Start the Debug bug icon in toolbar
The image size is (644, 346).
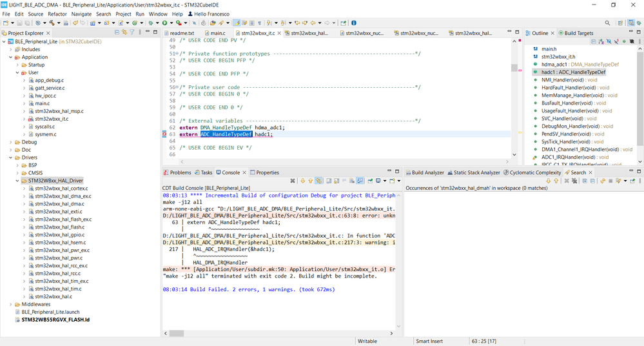click(150, 23)
